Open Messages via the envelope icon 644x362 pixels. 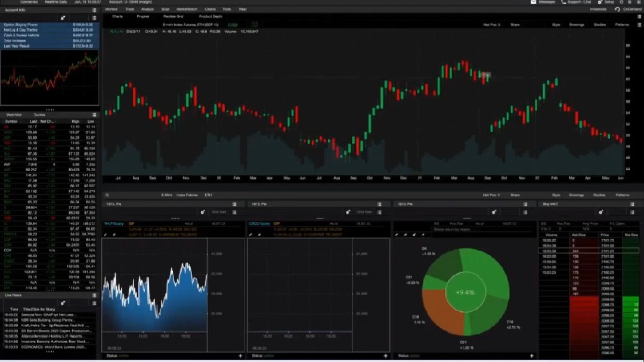click(x=533, y=2)
